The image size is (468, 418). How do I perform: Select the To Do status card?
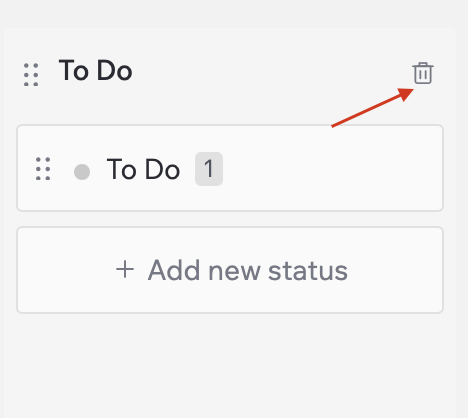tap(230, 168)
